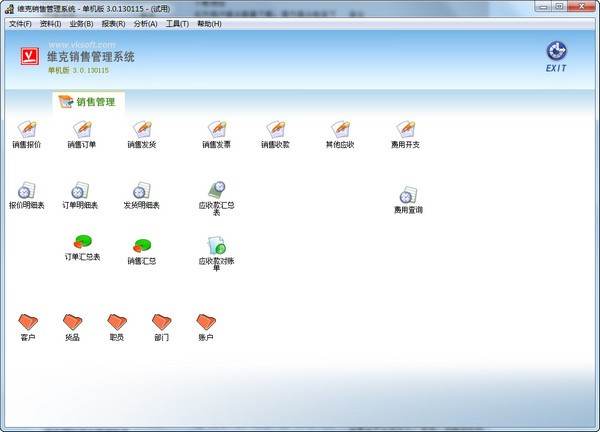Open the 销售订单 module
This screenshot has width=600, height=432.
point(82,130)
